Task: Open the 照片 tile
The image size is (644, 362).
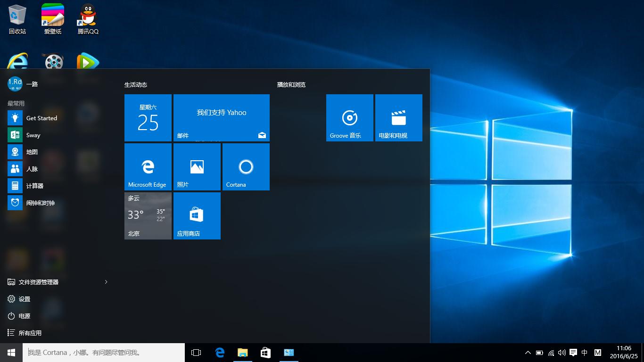Action: pos(197,166)
